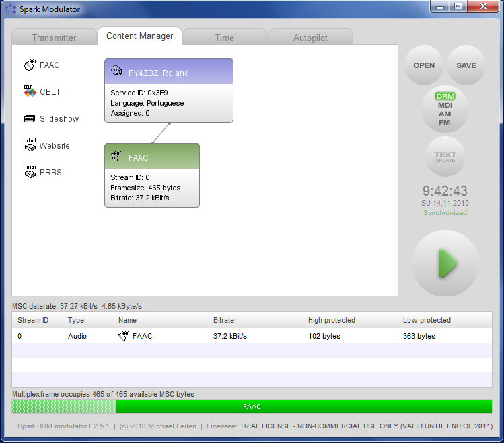Open the Autopilot tab

310,38
